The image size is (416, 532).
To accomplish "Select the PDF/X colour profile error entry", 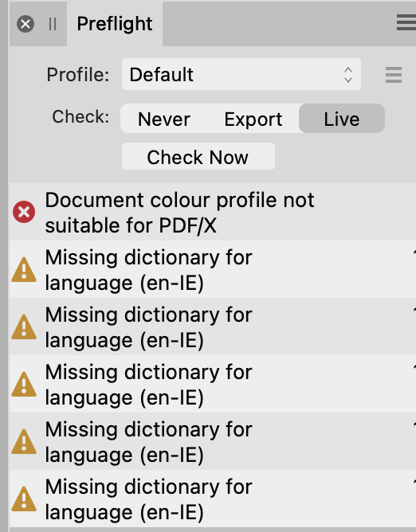I will 213,212.
